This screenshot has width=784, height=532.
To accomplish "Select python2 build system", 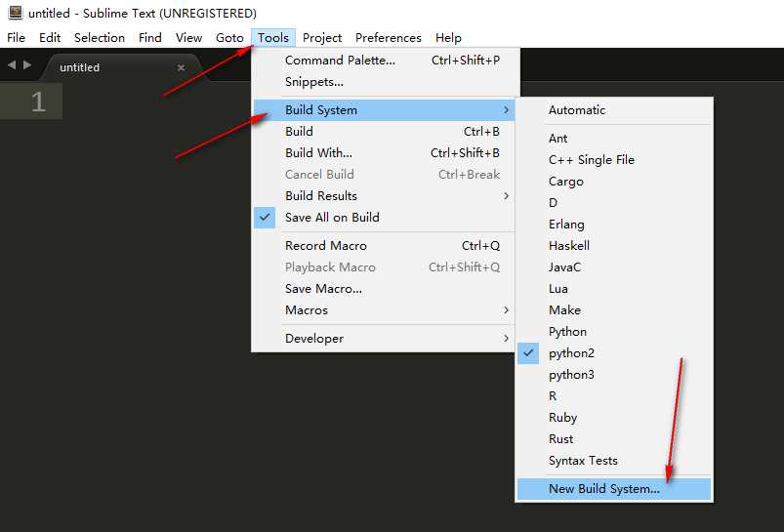I will [x=571, y=353].
